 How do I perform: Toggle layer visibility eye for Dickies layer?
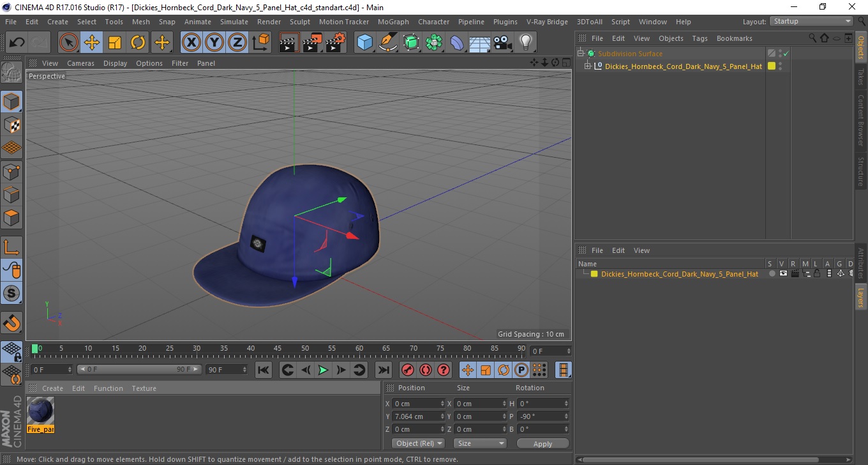click(783, 274)
